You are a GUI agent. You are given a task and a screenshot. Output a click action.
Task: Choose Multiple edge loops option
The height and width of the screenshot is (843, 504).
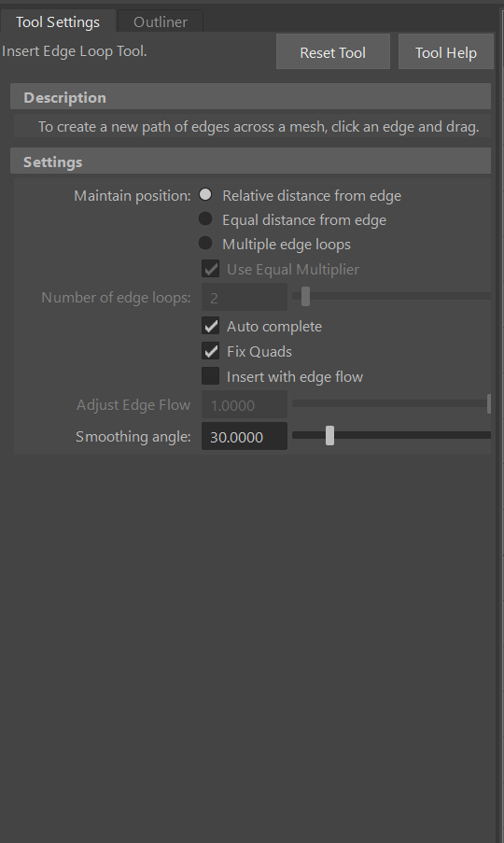point(205,243)
